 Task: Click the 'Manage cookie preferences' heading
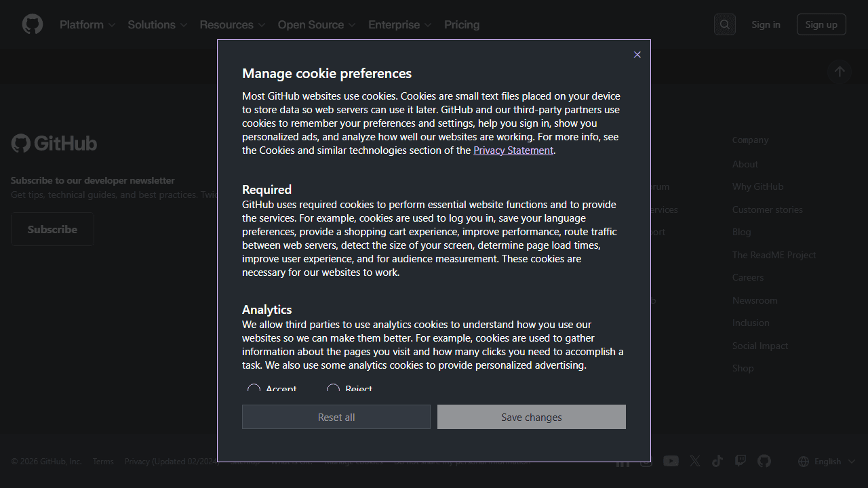tap(327, 73)
